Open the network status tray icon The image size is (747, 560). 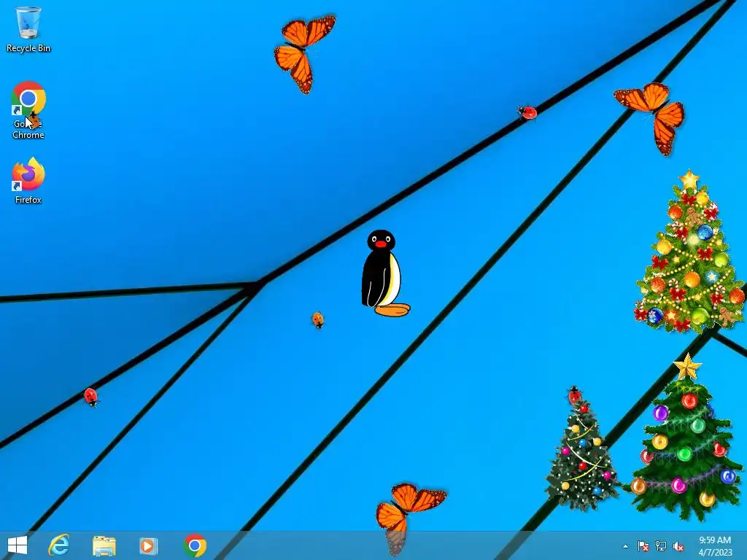(x=661, y=546)
